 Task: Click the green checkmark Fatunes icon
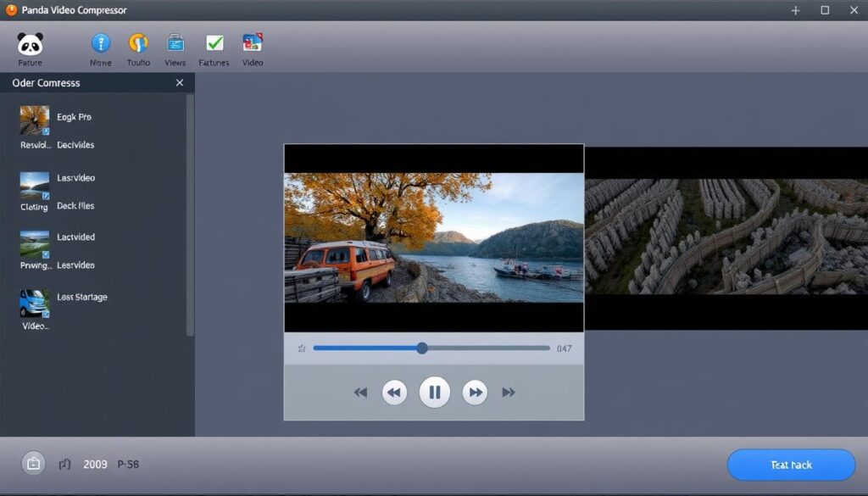[x=214, y=43]
